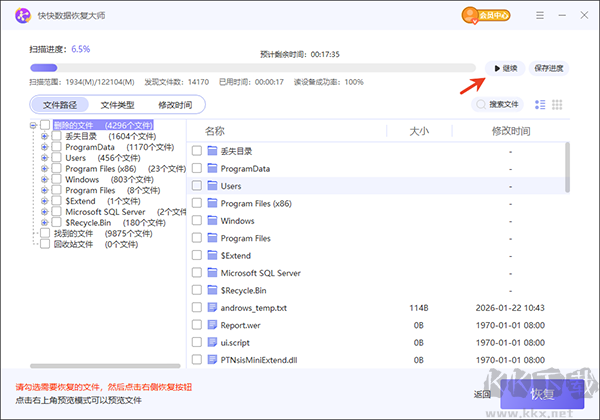Viewport: 600px width, 420px height.
Task: Tick the 删除的文件 checkbox in tree
Action: 45,125
